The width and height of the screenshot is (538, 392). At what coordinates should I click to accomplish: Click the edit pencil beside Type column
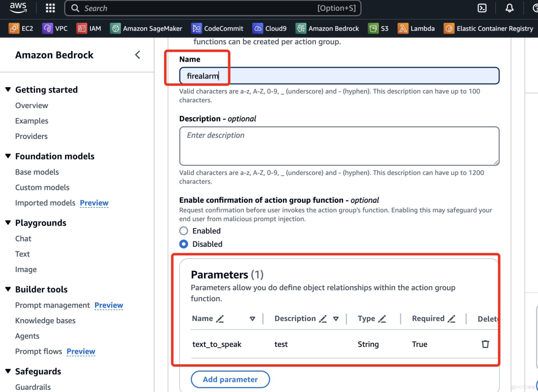tap(382, 319)
